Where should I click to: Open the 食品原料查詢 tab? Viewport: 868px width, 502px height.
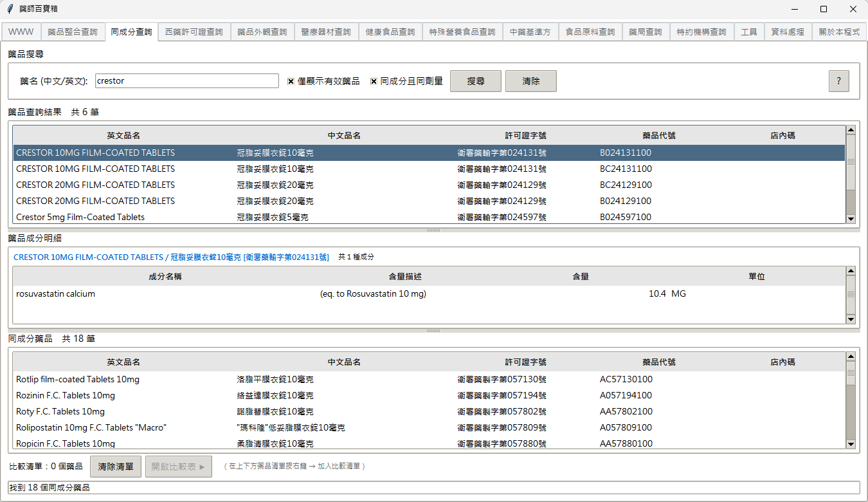pyautogui.click(x=590, y=32)
